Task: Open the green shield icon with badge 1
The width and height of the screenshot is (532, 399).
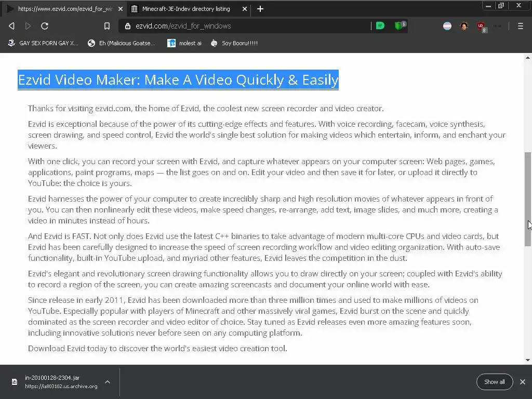Action: [400, 25]
